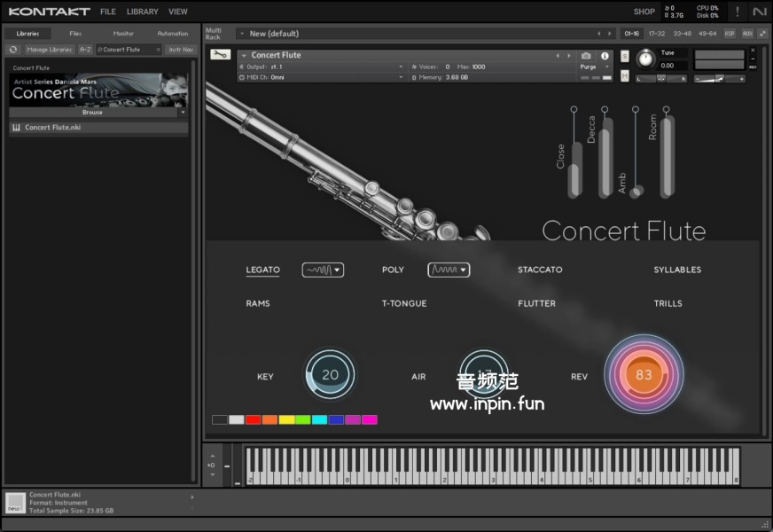Image resolution: width=773 pixels, height=532 pixels.
Task: Click the Instr Nav button
Action: [x=181, y=50]
